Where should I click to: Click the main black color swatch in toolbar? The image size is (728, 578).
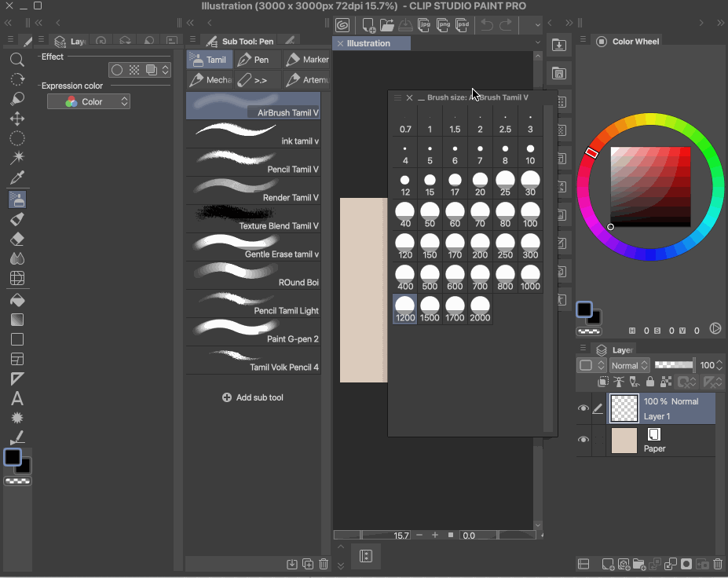[13, 457]
